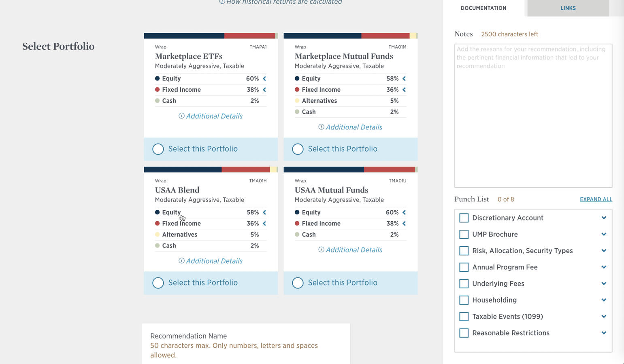The height and width of the screenshot is (364, 624).
Task: Choose the USAA Mutual Funds portfolio radio
Action: [298, 283]
